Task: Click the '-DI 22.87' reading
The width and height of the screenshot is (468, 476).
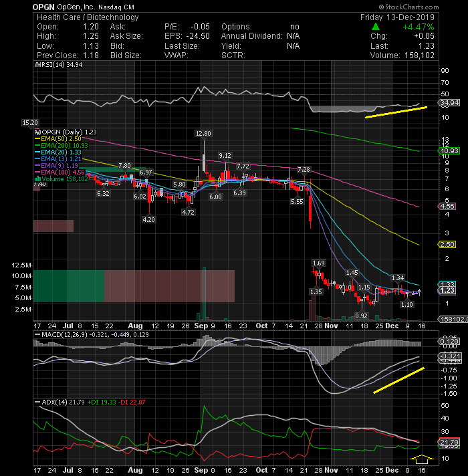Action: [x=132, y=402]
